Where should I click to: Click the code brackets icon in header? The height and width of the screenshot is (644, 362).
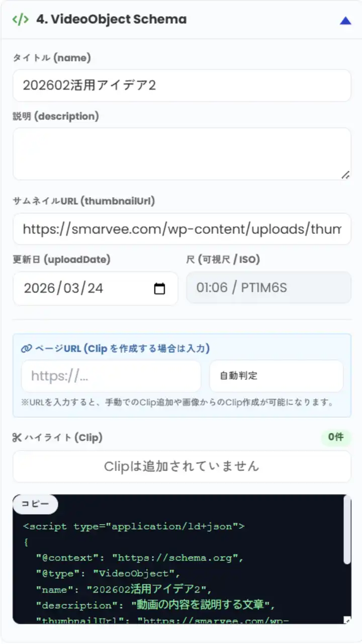point(20,20)
